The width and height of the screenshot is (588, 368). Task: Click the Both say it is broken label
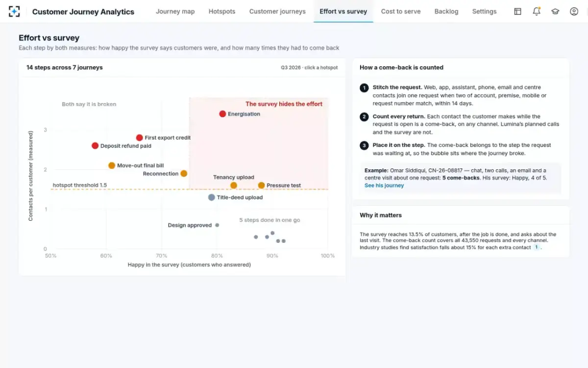coord(89,104)
